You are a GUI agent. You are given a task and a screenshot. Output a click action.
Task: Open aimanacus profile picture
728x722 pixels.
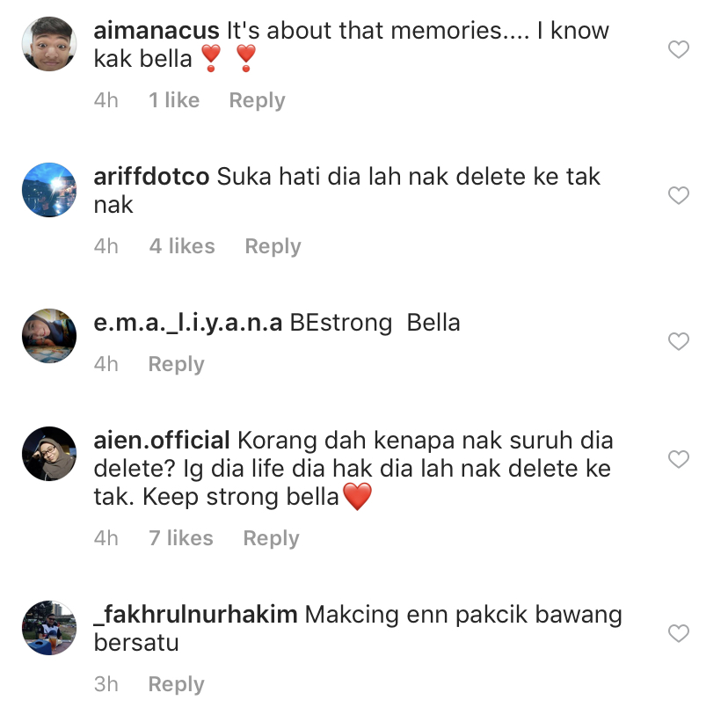click(49, 44)
